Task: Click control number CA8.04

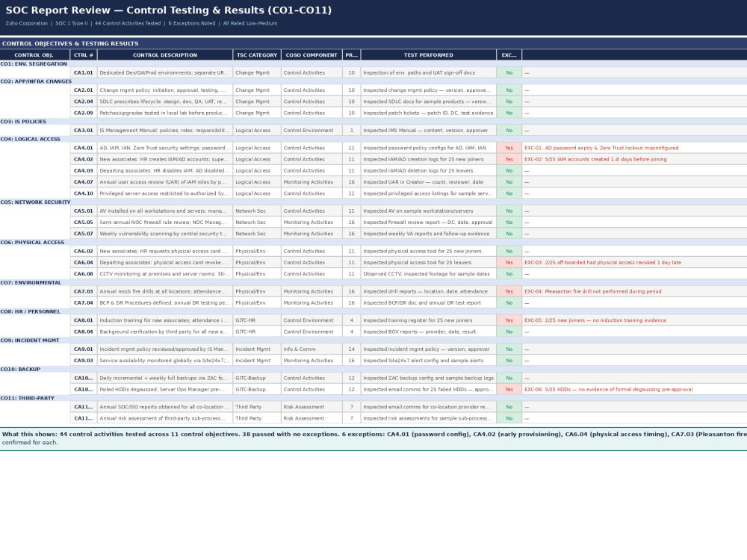Action: click(84, 332)
